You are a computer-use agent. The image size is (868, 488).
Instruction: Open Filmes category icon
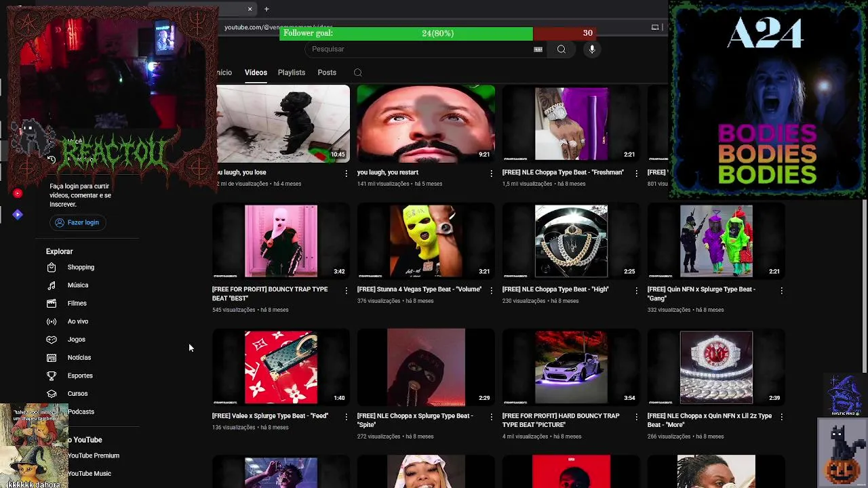(x=52, y=303)
